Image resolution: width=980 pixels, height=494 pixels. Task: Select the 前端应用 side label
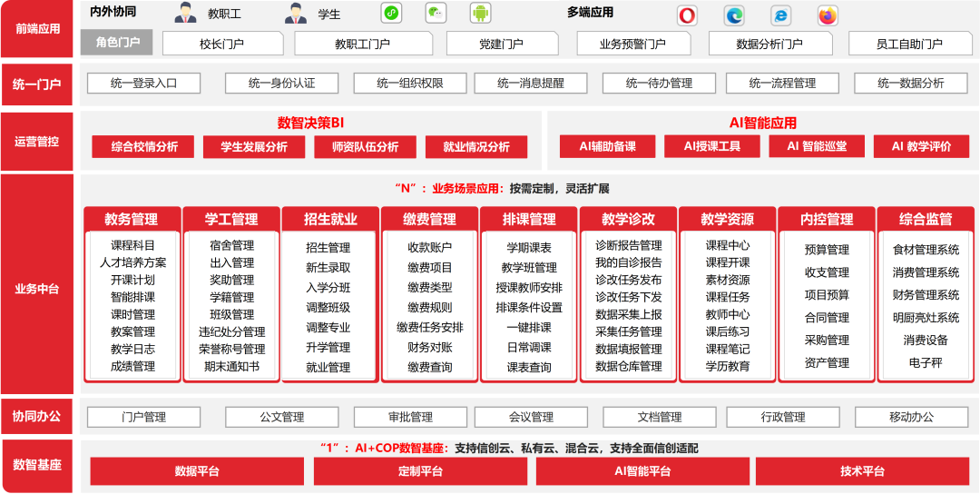click(x=37, y=29)
